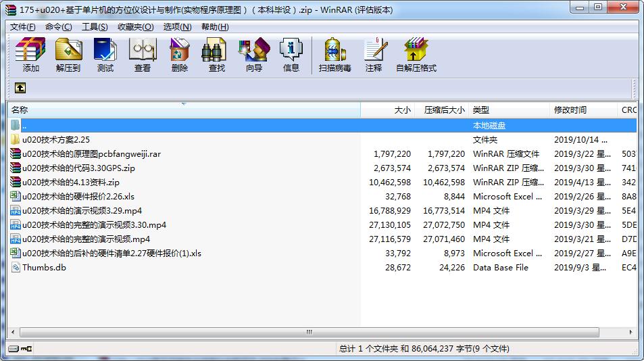
Task: Show archive 信息 (Info)
Action: (291, 49)
